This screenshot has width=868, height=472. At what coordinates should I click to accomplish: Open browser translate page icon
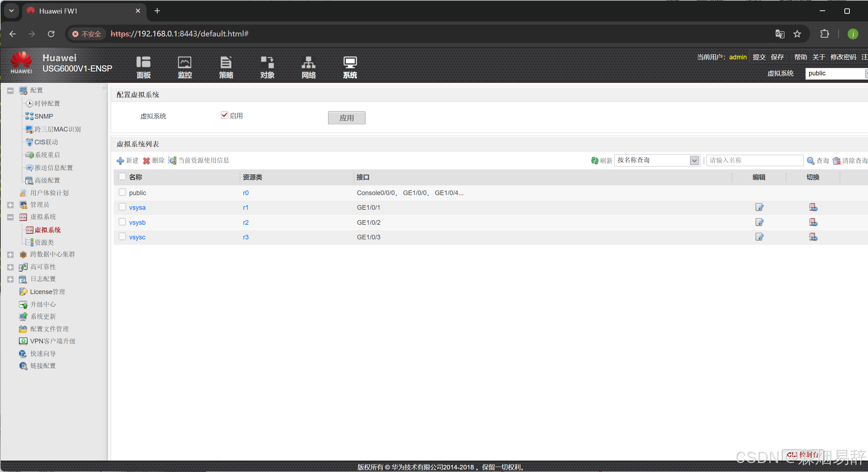(x=780, y=34)
